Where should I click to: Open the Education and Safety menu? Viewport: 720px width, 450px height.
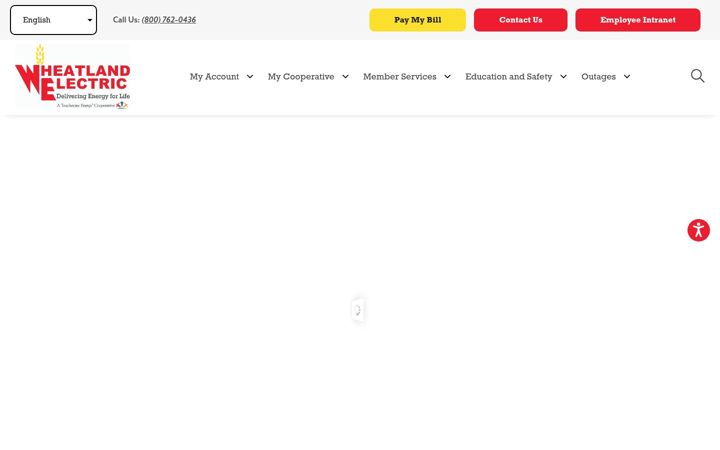pos(508,77)
